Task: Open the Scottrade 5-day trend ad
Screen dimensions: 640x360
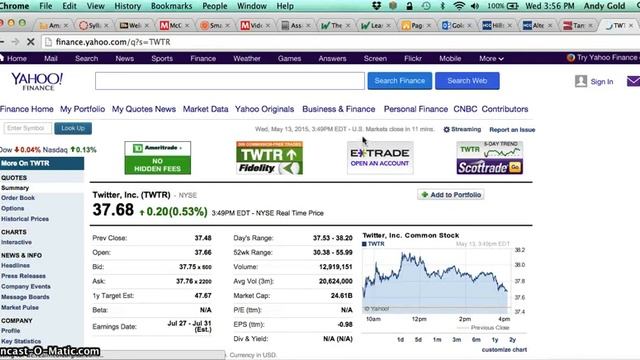Action: pyautogui.click(x=489, y=158)
